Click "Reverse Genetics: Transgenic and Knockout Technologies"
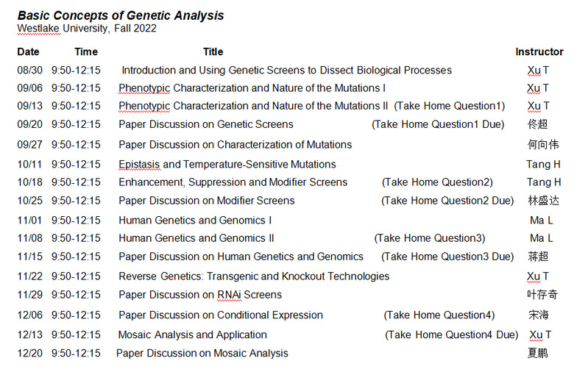The image size is (588, 372). pos(254,276)
